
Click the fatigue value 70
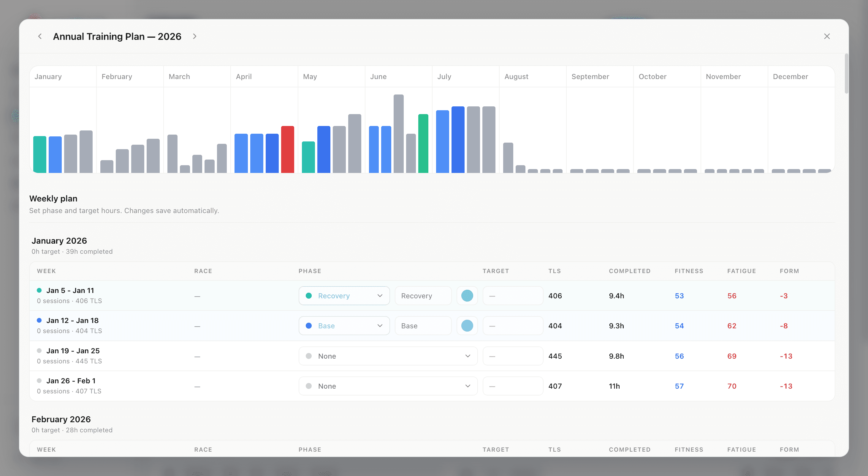tap(731, 386)
